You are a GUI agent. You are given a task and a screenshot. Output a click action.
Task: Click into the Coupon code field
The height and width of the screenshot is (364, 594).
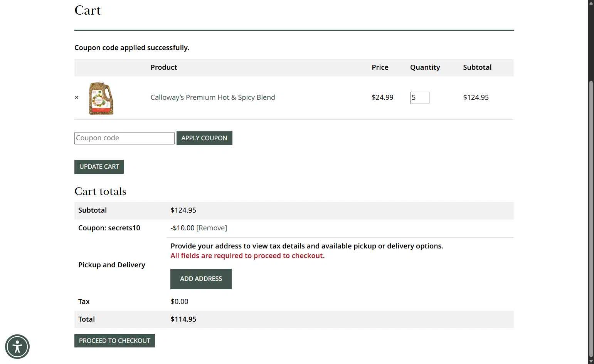pos(125,138)
